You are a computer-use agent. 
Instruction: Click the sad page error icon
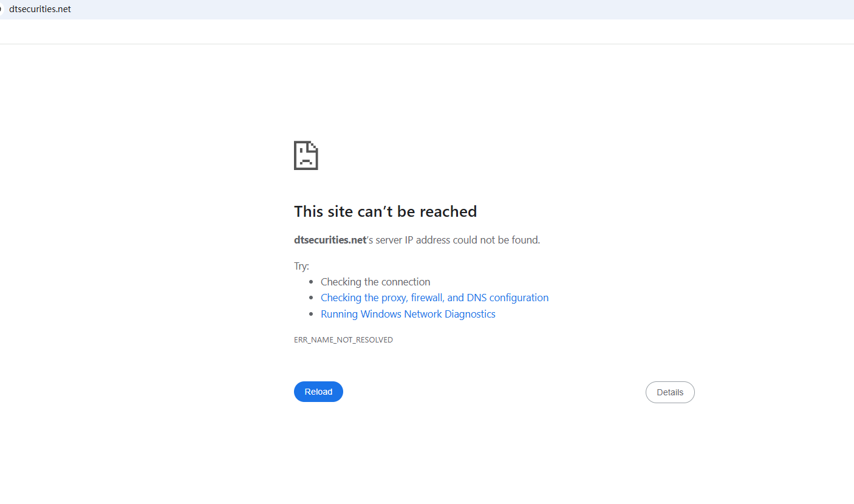tap(306, 155)
